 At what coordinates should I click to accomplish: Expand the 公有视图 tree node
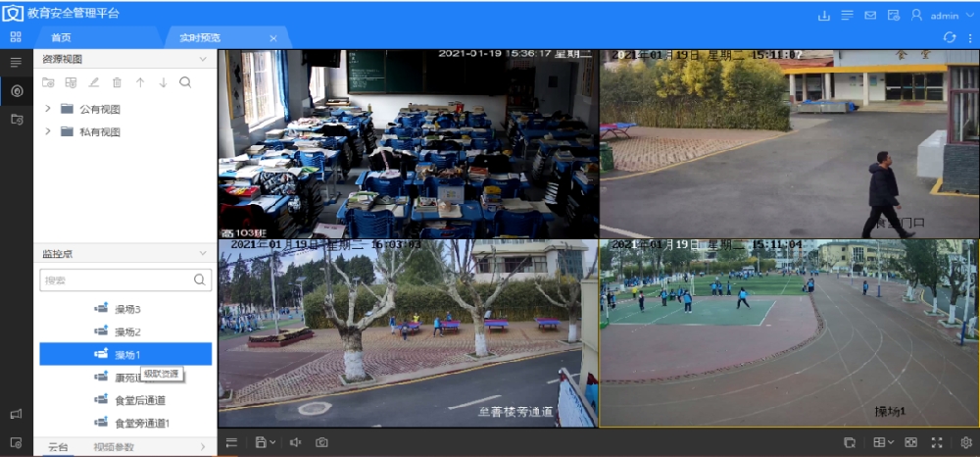48,109
